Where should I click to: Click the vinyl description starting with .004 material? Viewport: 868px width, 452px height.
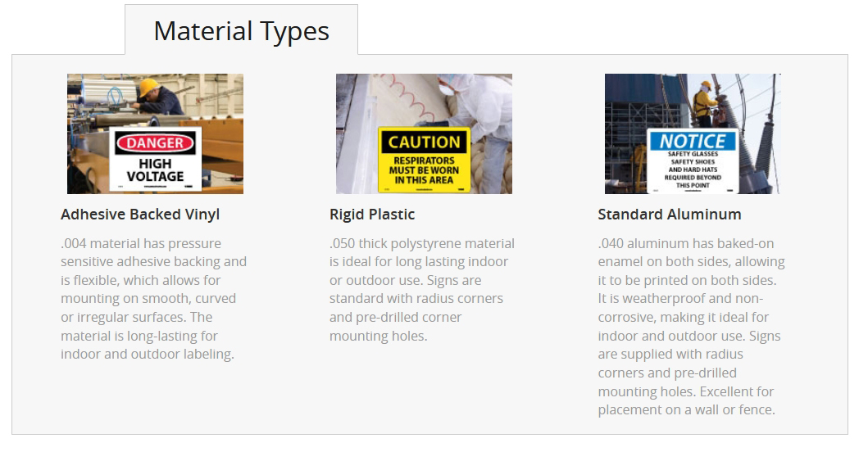coord(153,299)
